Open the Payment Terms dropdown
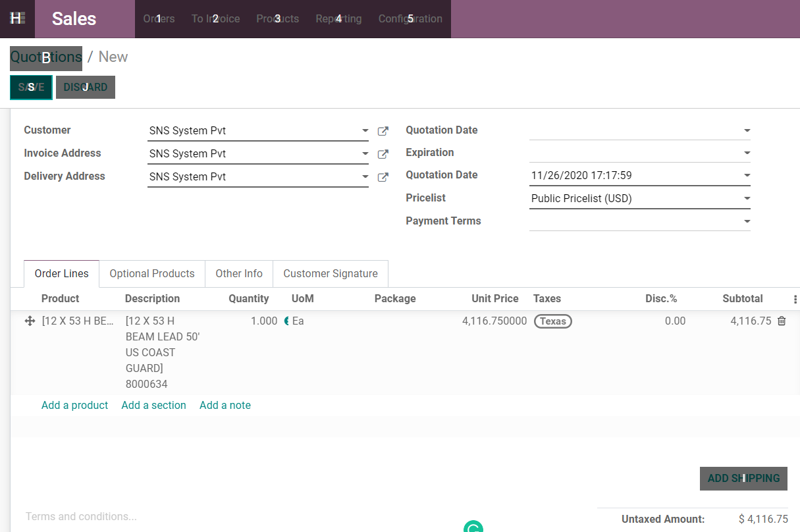This screenshot has width=800, height=532. pos(746,221)
